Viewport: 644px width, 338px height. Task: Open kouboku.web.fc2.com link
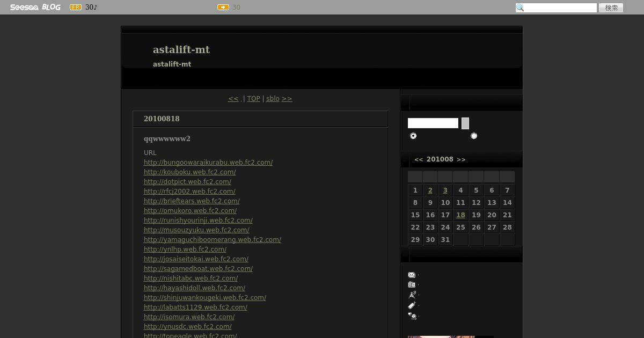[x=190, y=172]
